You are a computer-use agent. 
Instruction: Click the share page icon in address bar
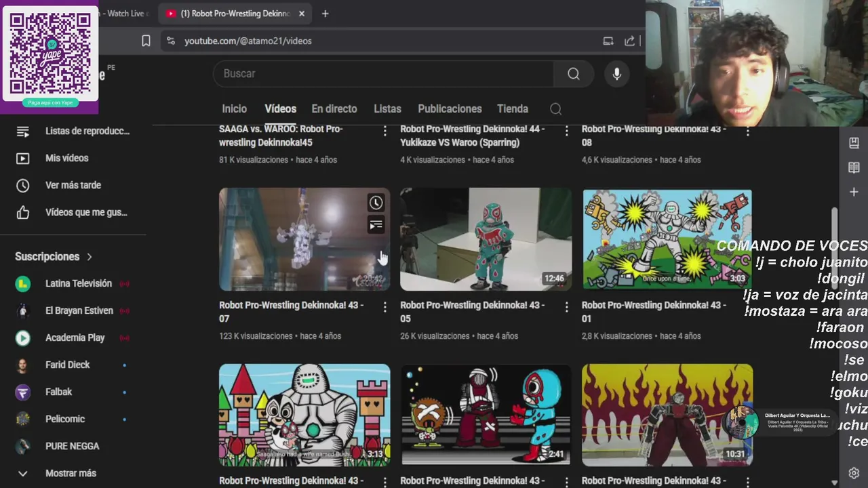tap(630, 41)
